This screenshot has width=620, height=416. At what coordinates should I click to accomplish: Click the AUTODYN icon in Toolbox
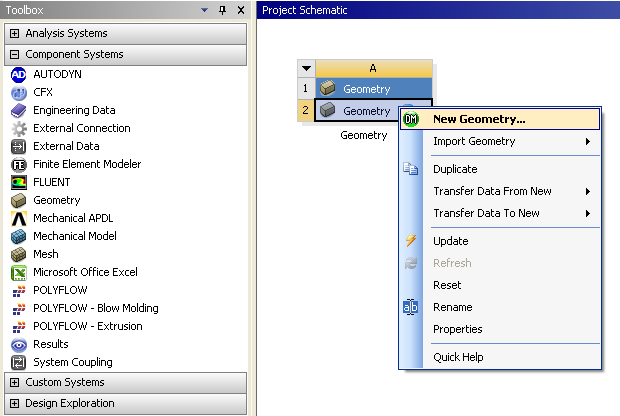pyautogui.click(x=19, y=74)
